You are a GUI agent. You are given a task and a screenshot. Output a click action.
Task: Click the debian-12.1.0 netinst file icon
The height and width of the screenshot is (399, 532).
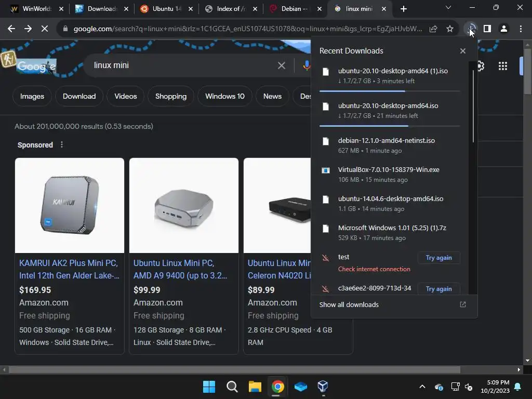coord(325,141)
